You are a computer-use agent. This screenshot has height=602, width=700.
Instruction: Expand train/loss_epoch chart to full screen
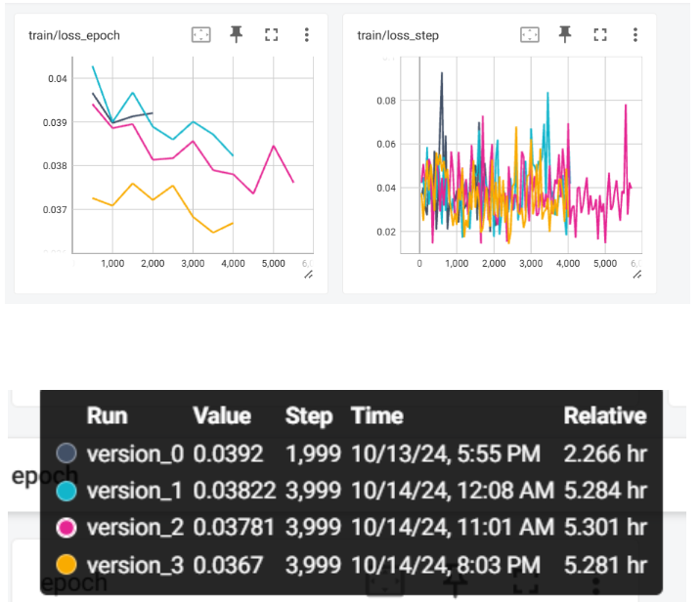272,35
